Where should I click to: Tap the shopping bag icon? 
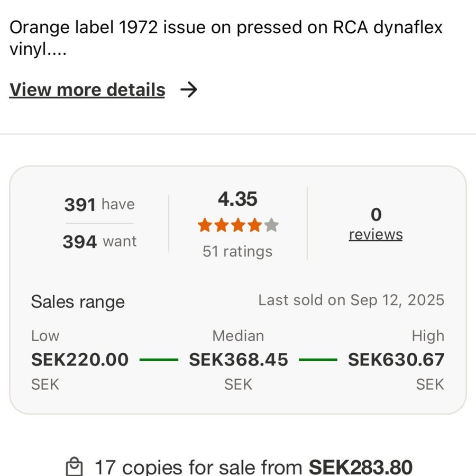coord(74,467)
